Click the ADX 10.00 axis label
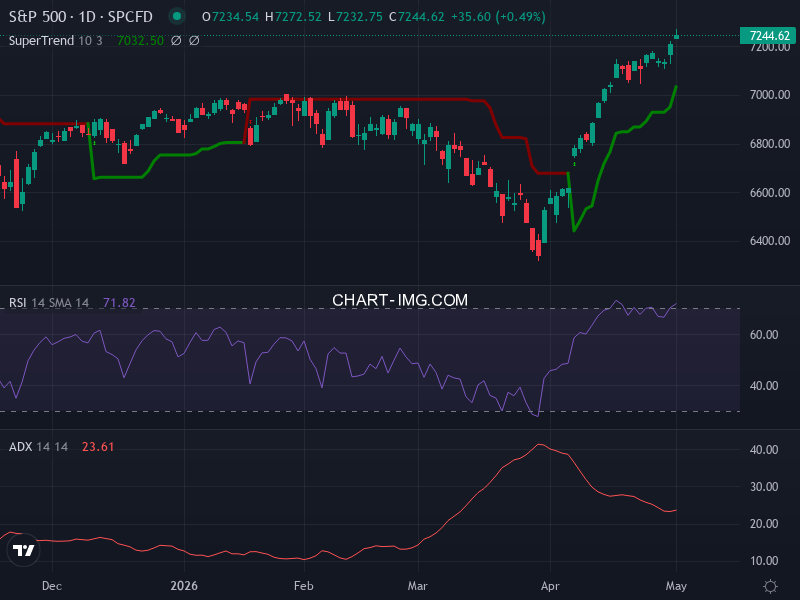Screen dimensions: 800x600 coord(764,561)
